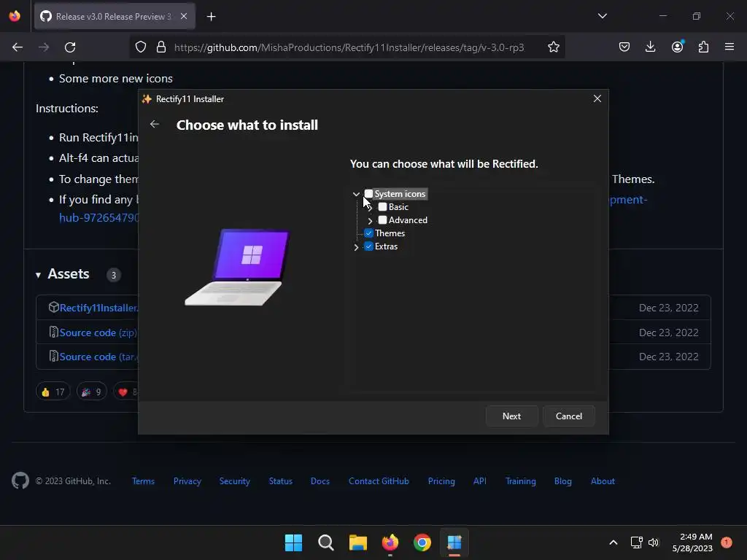
Task: Open the Firefox tab list dropdown
Action: coord(602,16)
